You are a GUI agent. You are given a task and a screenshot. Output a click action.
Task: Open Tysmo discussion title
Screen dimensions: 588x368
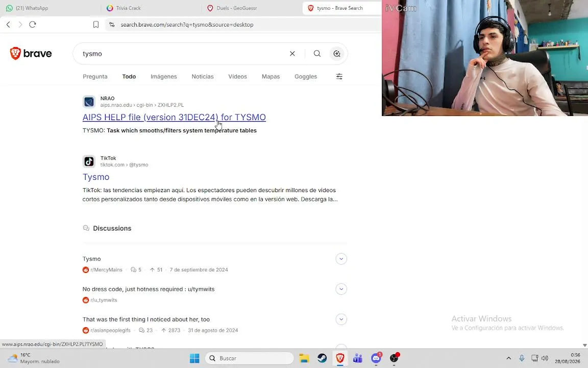coord(91,259)
